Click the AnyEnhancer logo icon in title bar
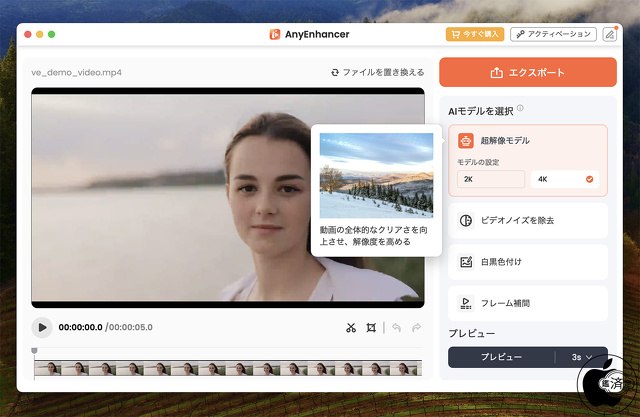Screen dimensions: 640x417 coord(275,34)
